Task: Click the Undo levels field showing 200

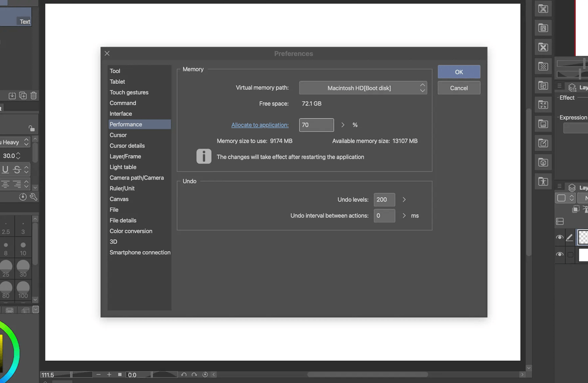Action: (383, 199)
